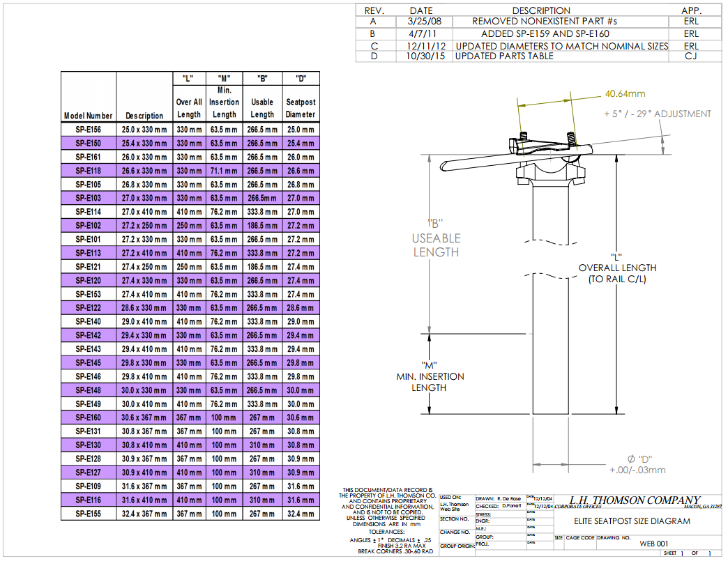The image size is (728, 561).
Task: Click the Seatpost Diameter column header
Action: (301, 108)
